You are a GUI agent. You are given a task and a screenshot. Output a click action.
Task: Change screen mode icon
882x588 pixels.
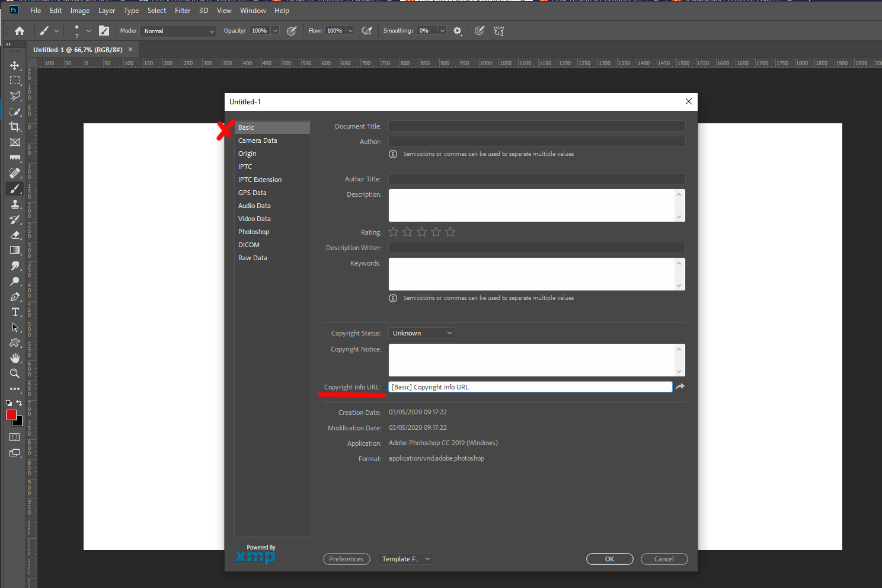15,453
